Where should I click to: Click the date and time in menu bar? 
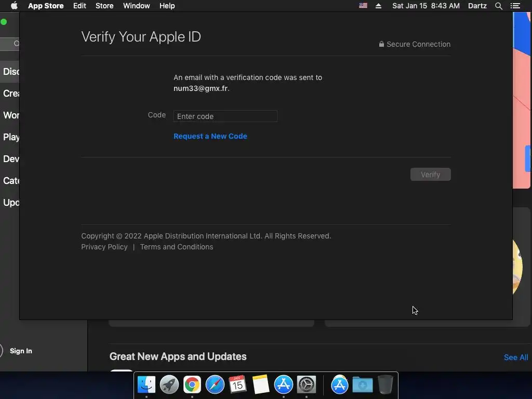426,6
